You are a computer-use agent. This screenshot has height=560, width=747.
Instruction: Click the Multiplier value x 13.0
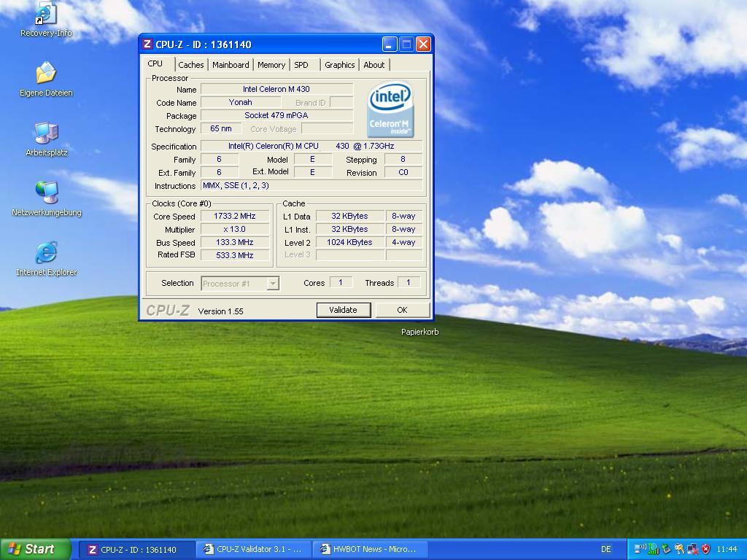tap(235, 229)
